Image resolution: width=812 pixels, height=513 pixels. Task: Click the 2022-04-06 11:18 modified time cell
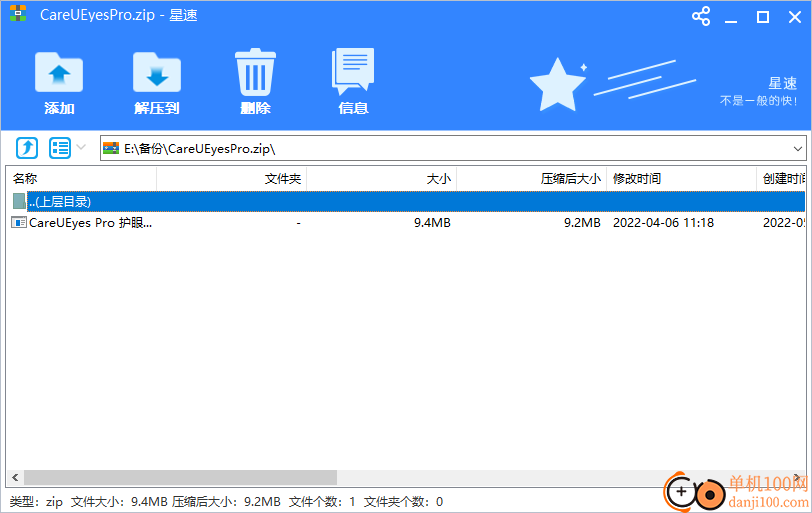[663, 223]
